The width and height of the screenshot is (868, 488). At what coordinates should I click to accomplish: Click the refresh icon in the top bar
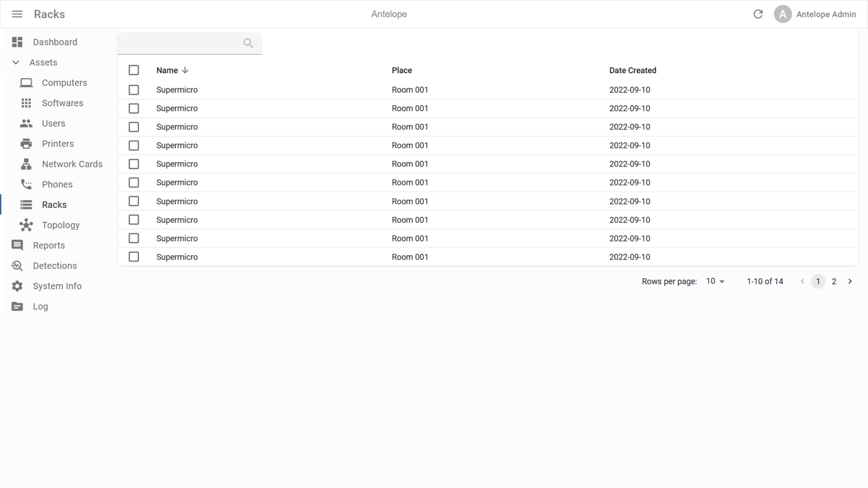(758, 14)
